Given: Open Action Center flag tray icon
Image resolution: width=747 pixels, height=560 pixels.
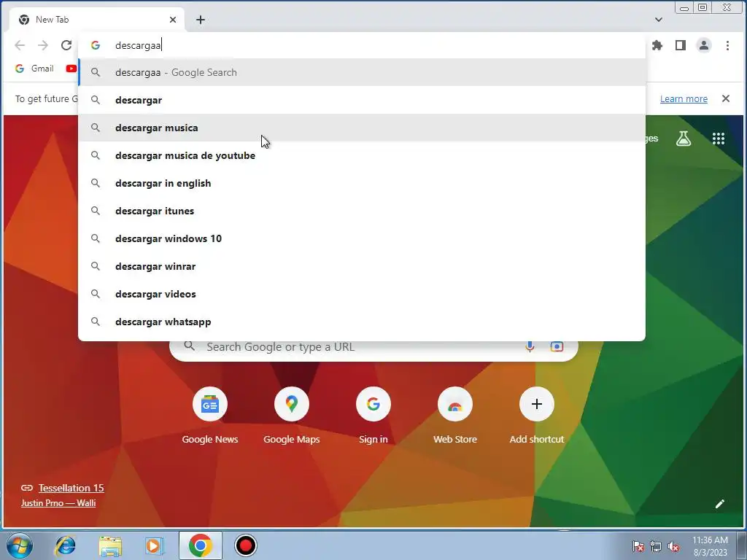Looking at the screenshot, I should (x=638, y=547).
